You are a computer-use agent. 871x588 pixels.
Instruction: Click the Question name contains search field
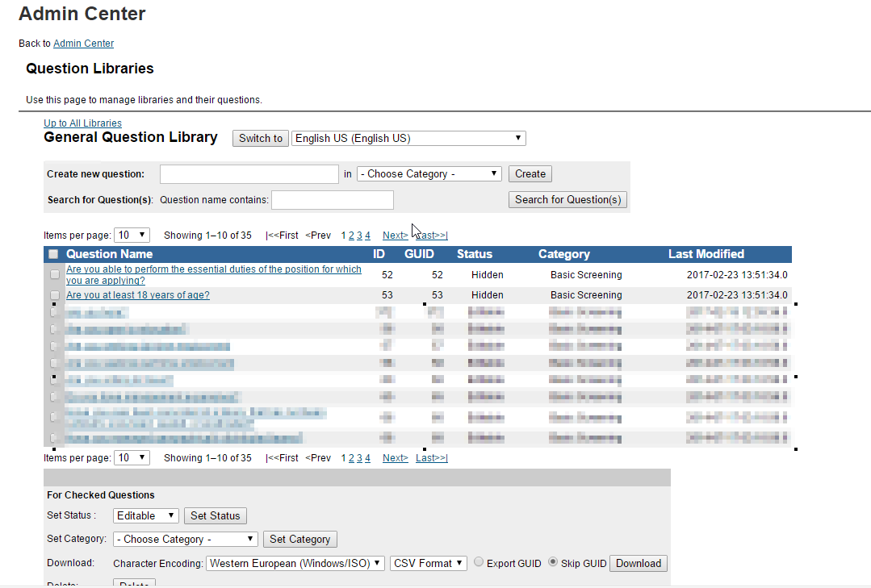333,200
